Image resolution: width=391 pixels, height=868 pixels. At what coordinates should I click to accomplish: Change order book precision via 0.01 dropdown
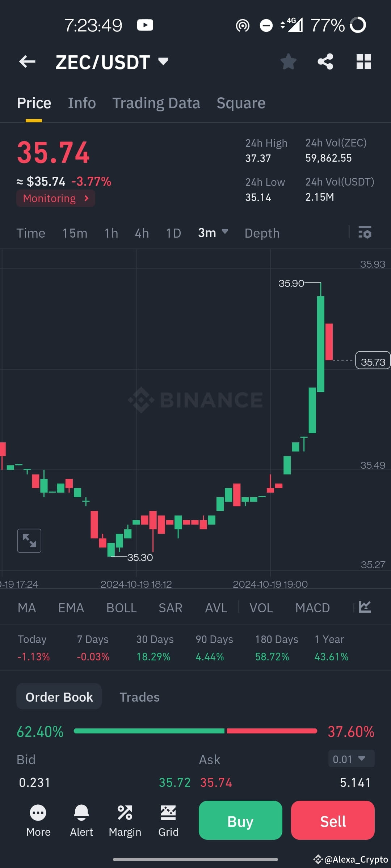pyautogui.click(x=350, y=759)
